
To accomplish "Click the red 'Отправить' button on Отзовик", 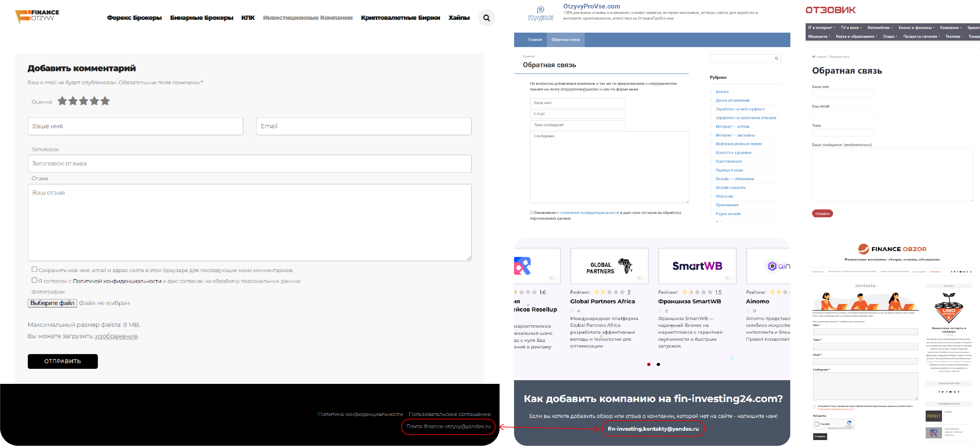I will tap(822, 213).
